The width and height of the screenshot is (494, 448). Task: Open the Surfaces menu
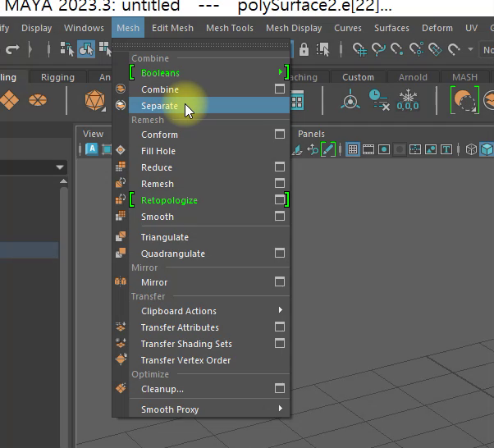point(391,28)
